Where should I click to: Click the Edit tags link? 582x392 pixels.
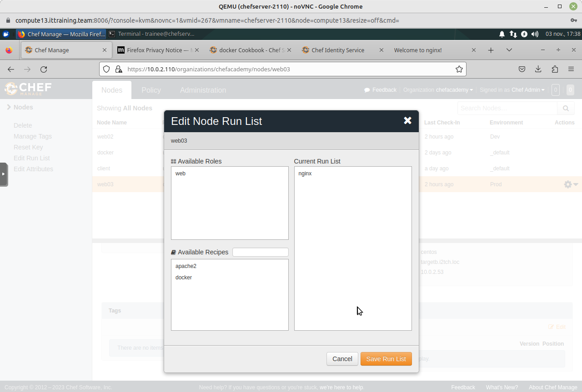click(x=557, y=327)
